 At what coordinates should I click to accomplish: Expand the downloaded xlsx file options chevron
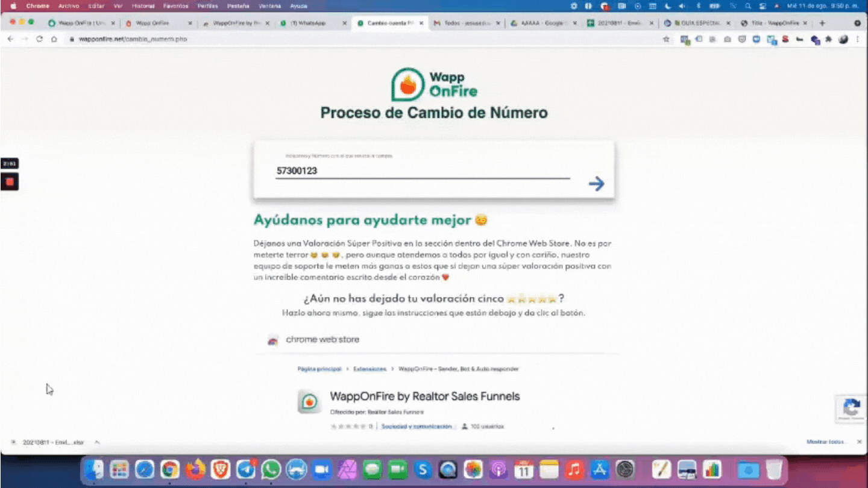[96, 442]
